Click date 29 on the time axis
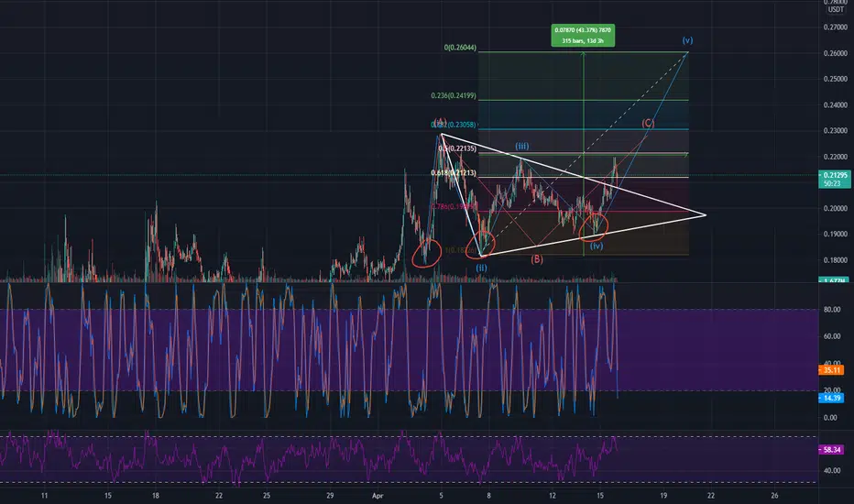854x504 pixels. pyautogui.click(x=330, y=496)
